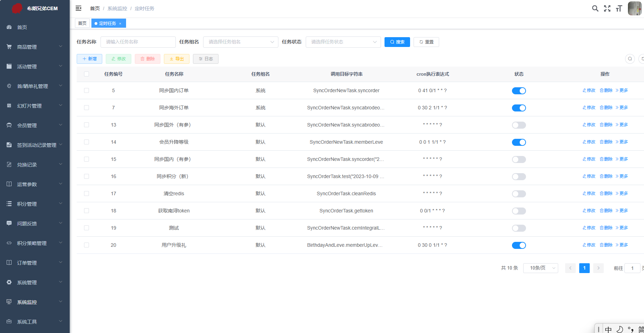Click the blue 搜索 button
The width and height of the screenshot is (644, 333).
pos(397,42)
